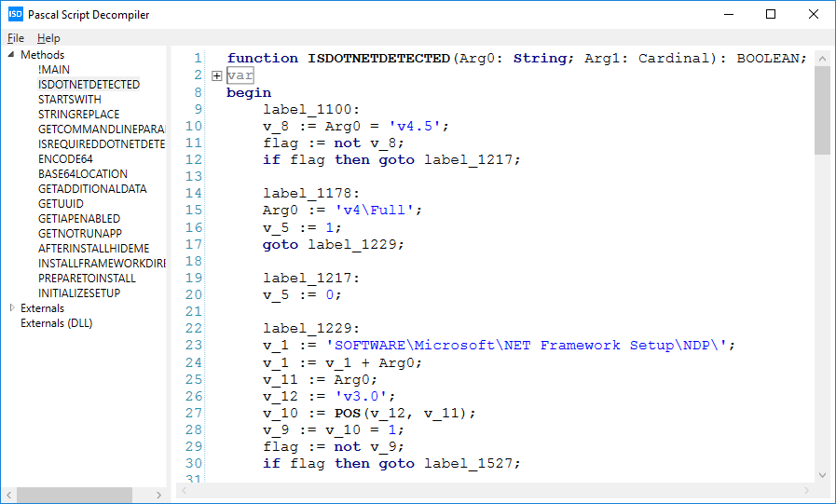The height and width of the screenshot is (504, 836).
Task: Click the code editor scroll up arrow
Action: (x=822, y=59)
